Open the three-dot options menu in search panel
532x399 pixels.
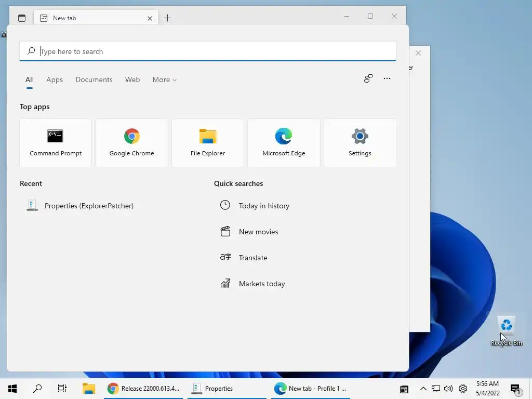[x=387, y=78]
